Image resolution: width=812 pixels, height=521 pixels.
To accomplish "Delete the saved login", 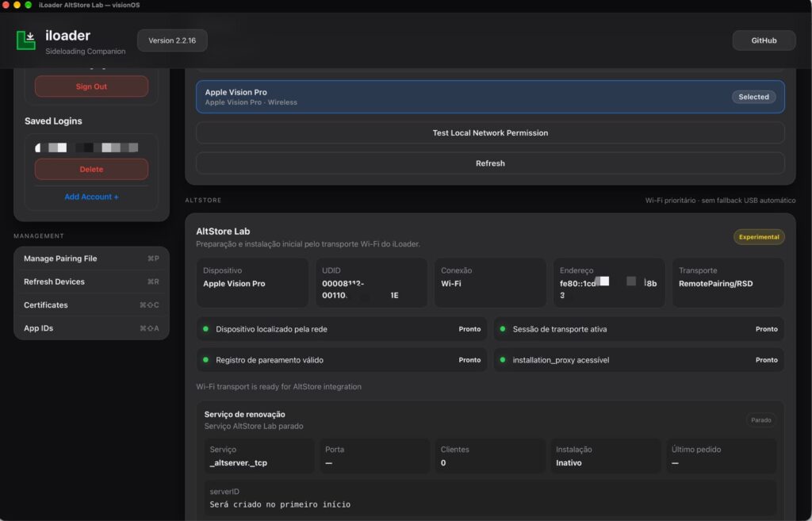I will point(91,170).
